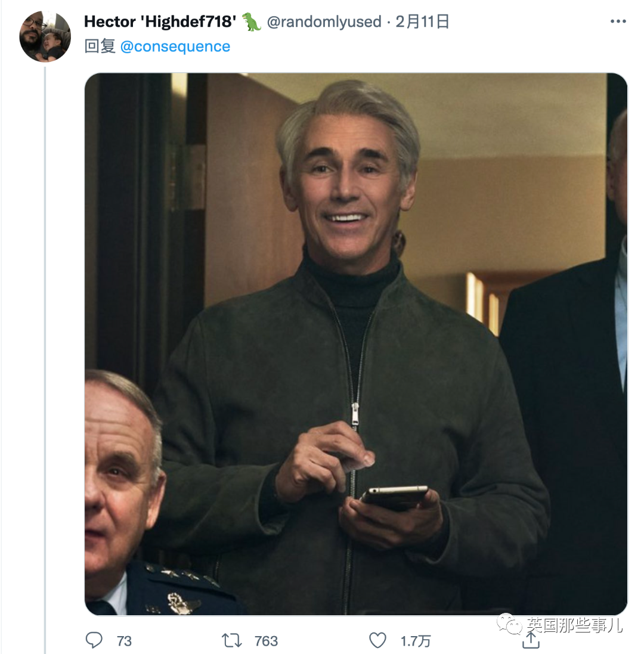Click the 英国那些事儿 watermark text
The width and height of the screenshot is (644, 654).
coord(574,625)
